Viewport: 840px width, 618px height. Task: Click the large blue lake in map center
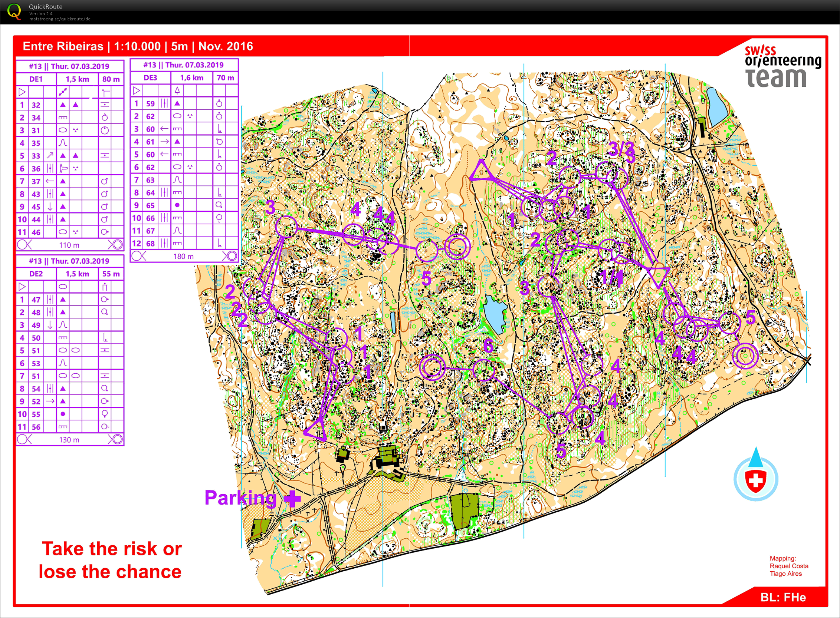click(x=494, y=314)
